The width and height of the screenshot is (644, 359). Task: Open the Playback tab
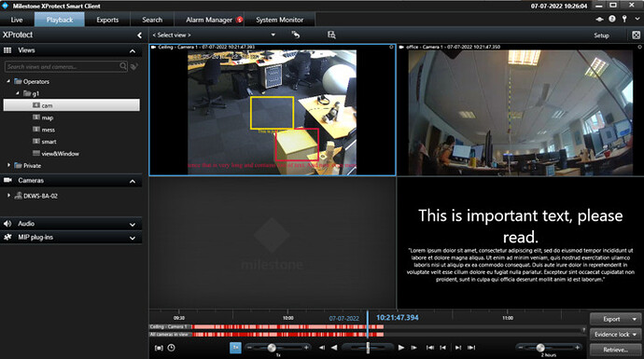tap(60, 20)
